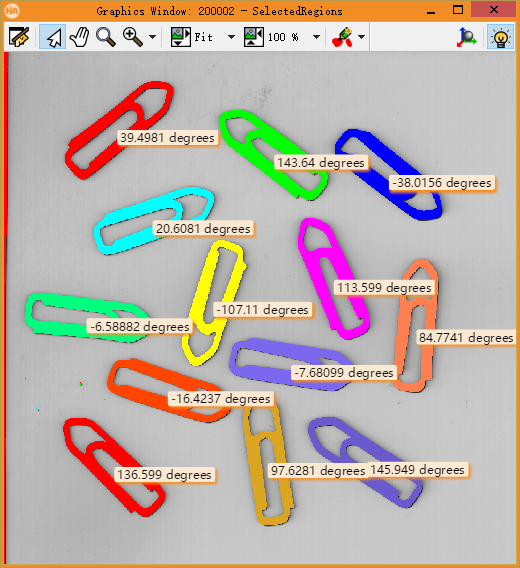Expand the Fit options dropdown arrow
The image size is (520, 568).
click(231, 37)
